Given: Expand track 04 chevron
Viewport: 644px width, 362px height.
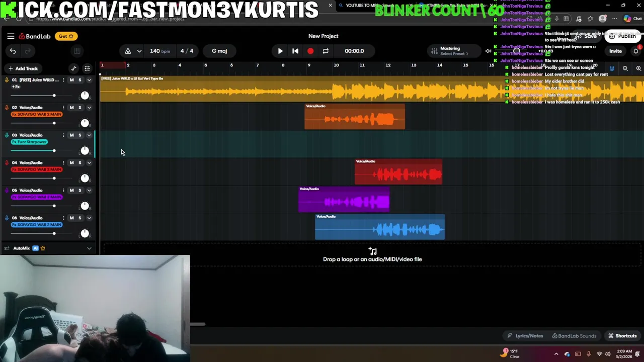Looking at the screenshot, I should 89,163.
